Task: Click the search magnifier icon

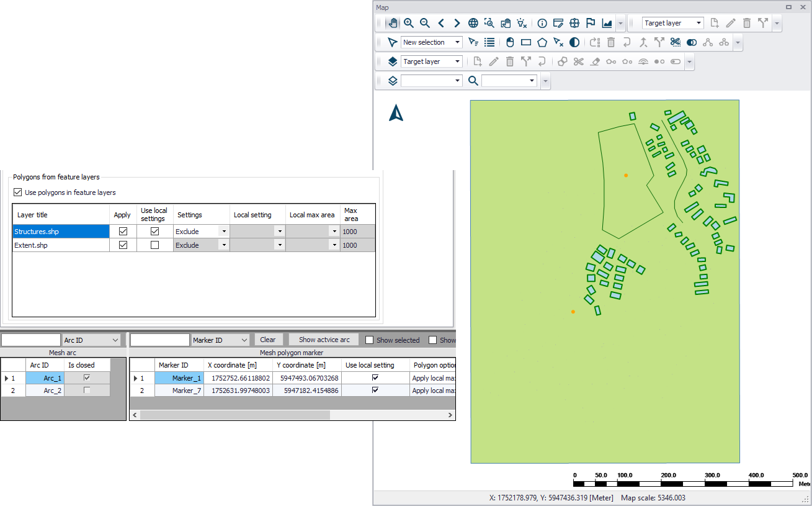Action: pyautogui.click(x=473, y=81)
